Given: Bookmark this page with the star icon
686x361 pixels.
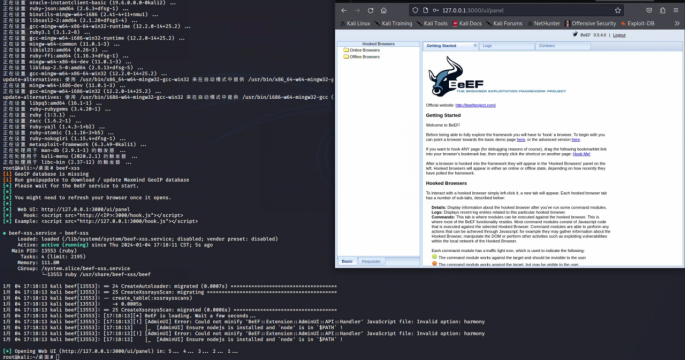Looking at the screenshot, I should point(618,11).
